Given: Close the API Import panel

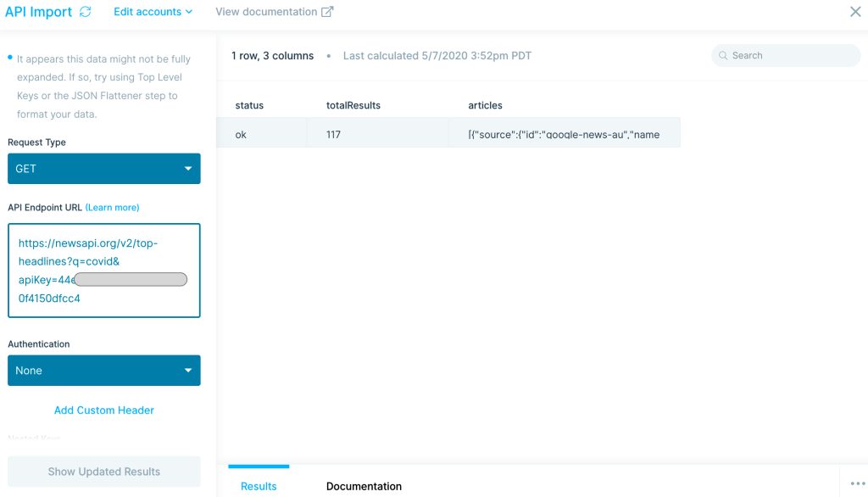Looking at the screenshot, I should (x=855, y=12).
